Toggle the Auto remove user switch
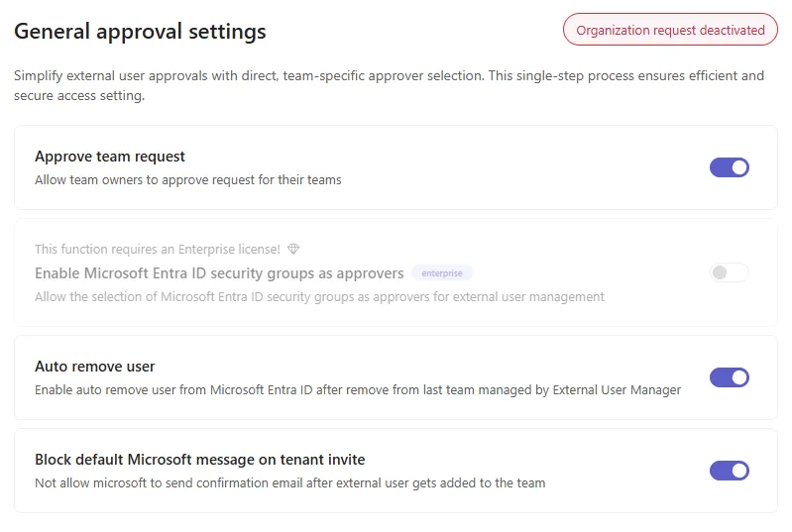Screen dimensions: 792x532 pos(729,377)
